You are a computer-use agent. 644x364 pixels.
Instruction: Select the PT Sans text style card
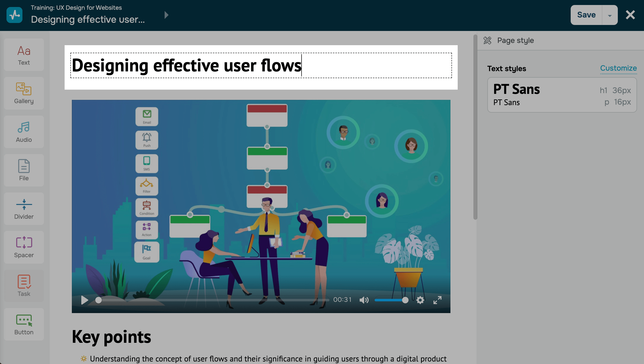tap(562, 95)
